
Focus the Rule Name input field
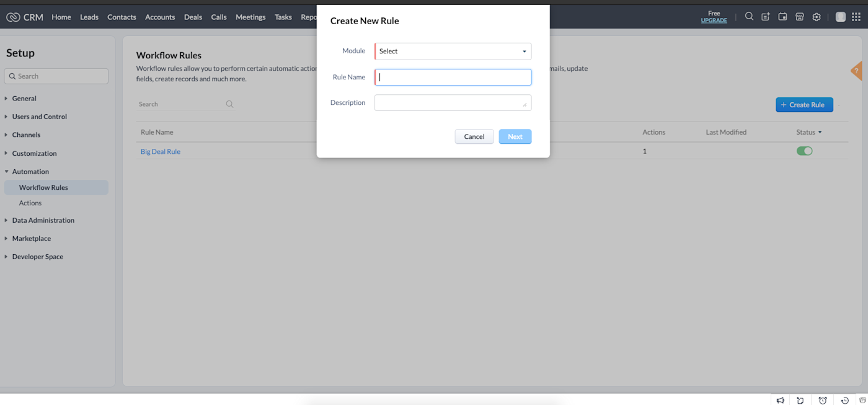453,77
